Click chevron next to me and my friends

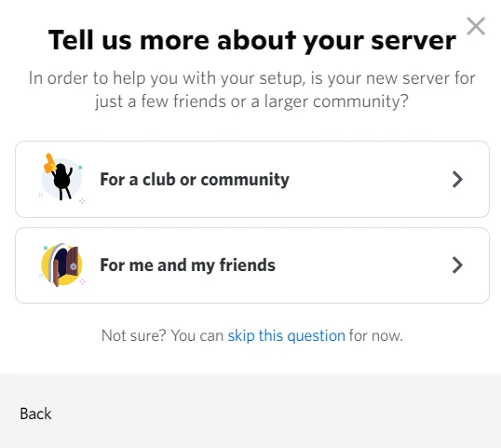click(x=457, y=265)
